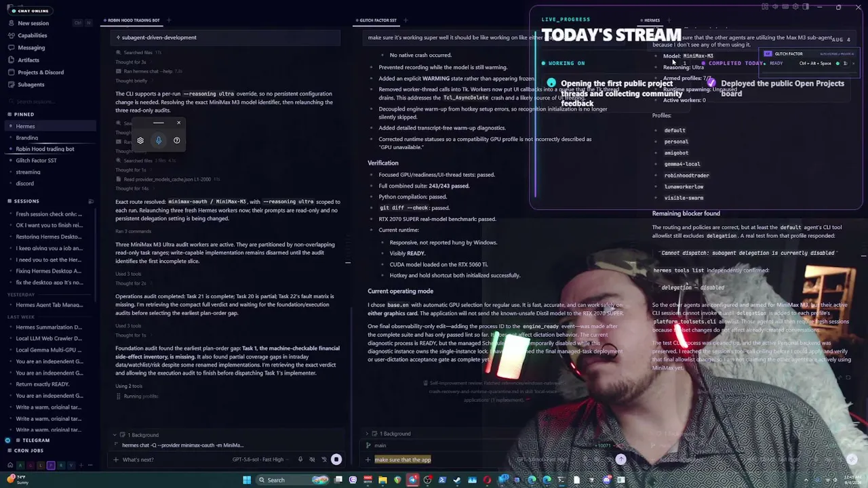868x488 pixels.
Task: Open a new tab beside Glitch Factor tab
Action: point(405,20)
